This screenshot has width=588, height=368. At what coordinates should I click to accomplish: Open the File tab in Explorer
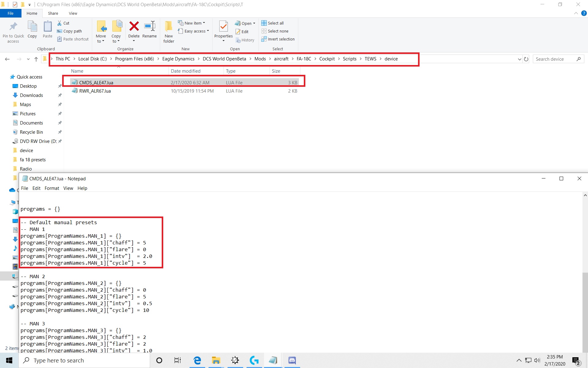(11, 13)
